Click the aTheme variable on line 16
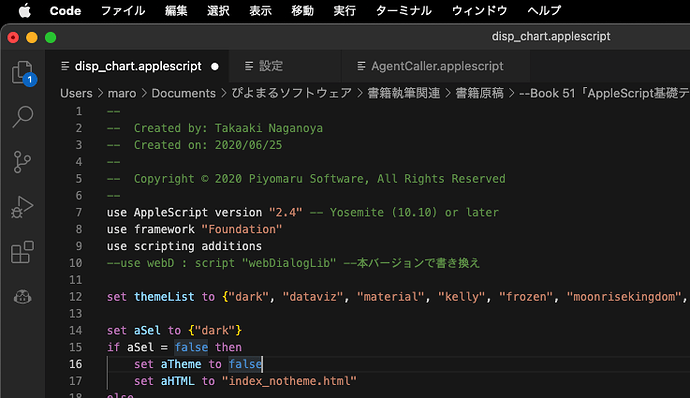The image size is (690, 398). [x=181, y=364]
